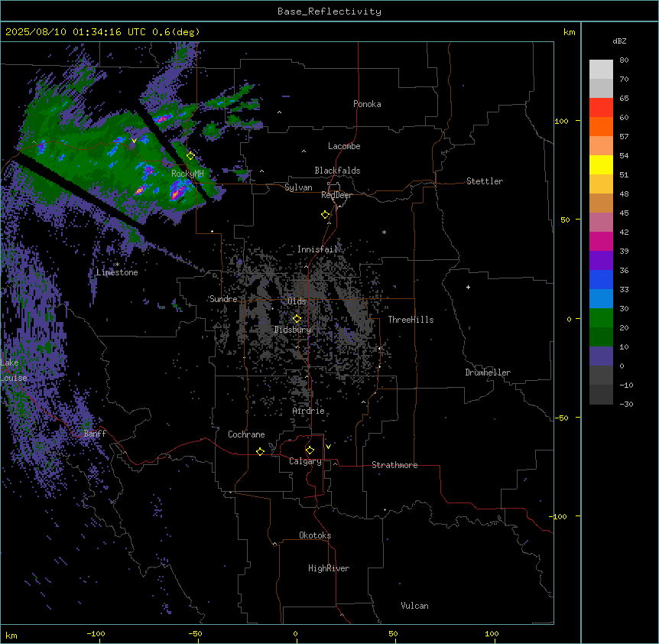The height and width of the screenshot is (644, 659).
Task: Pick the magenta 39-42 dBZ legend swatch
Action: pyautogui.click(x=601, y=241)
